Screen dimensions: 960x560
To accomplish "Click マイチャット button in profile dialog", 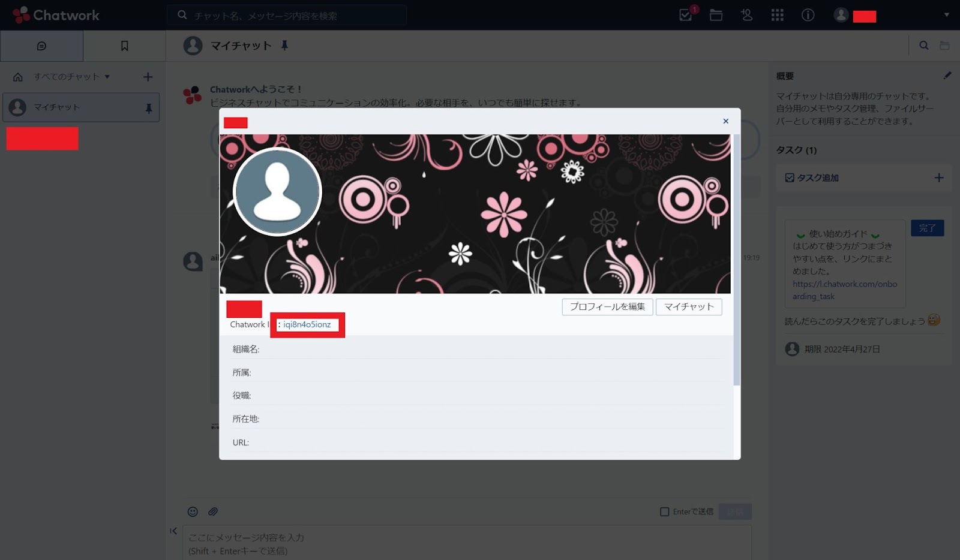I will [x=689, y=307].
